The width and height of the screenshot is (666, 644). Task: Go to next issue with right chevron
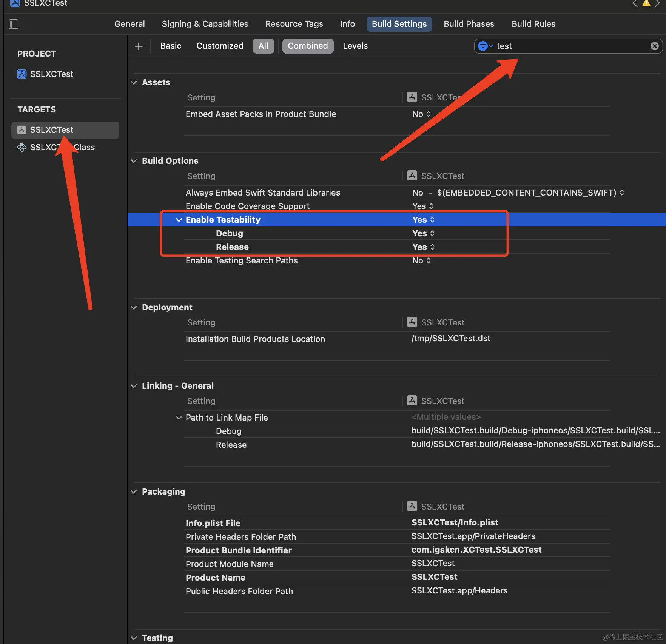tap(657, 3)
